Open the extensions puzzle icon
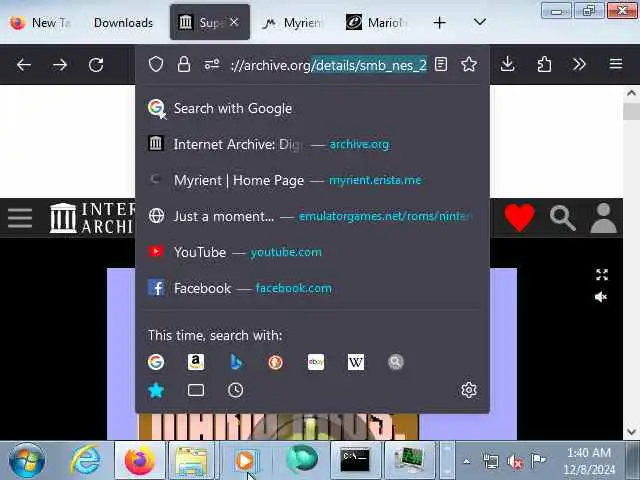Screen dimensions: 640x480 click(544, 64)
